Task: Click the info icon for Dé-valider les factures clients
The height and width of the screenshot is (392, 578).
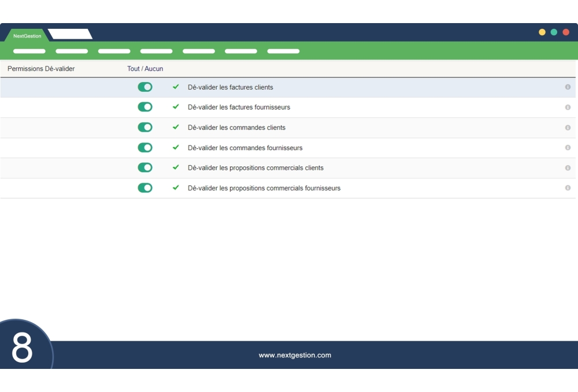Action: point(568,87)
